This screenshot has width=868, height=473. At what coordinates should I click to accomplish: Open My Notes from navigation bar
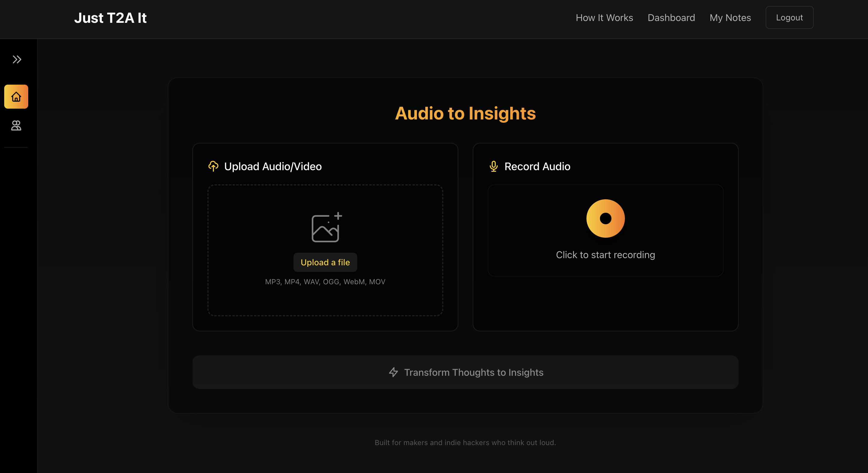730,17
